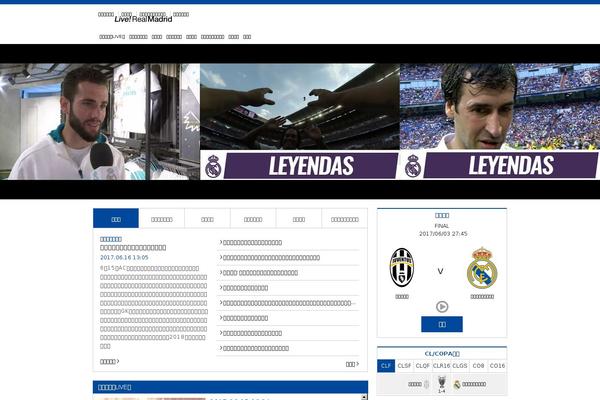600x400 pixels.
Task: Open video thumbnail of man holding microphone
Action: (100, 121)
